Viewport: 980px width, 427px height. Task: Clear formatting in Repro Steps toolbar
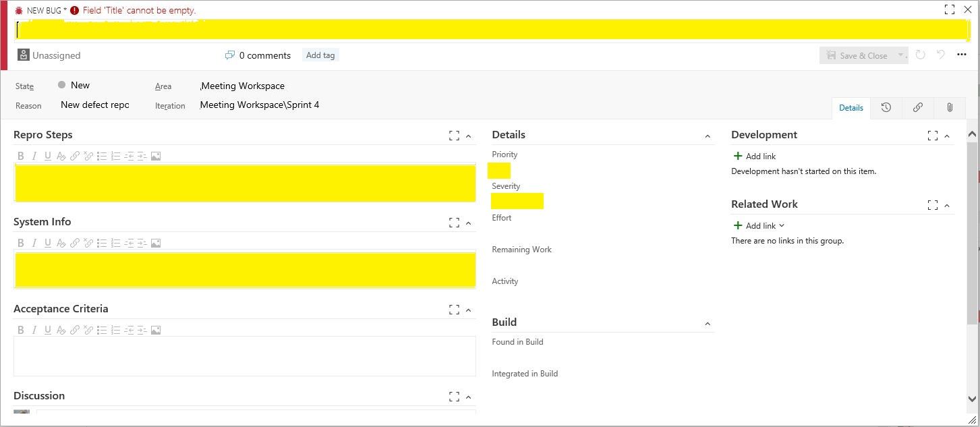point(61,156)
